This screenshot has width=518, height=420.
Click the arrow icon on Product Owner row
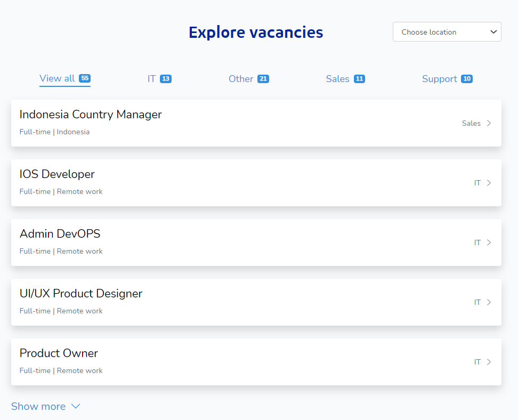(x=489, y=362)
